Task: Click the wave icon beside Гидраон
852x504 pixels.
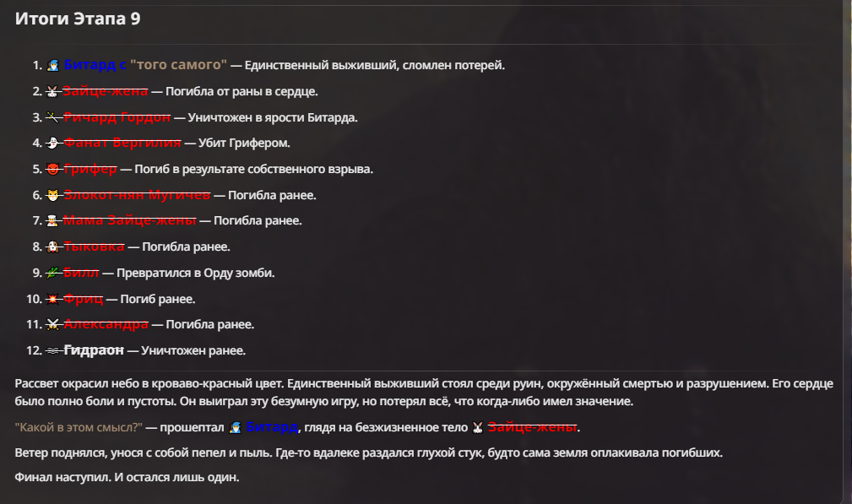Action: 52,351
